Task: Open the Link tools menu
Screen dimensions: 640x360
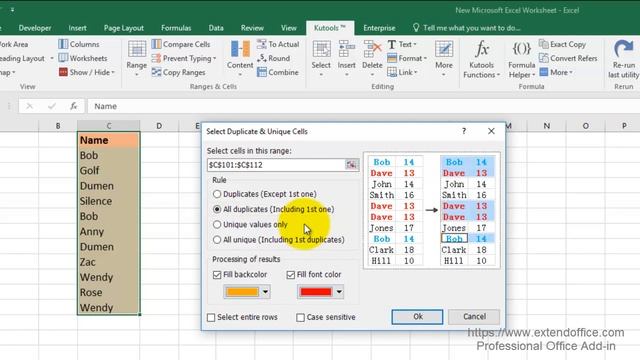Action: click(402, 72)
